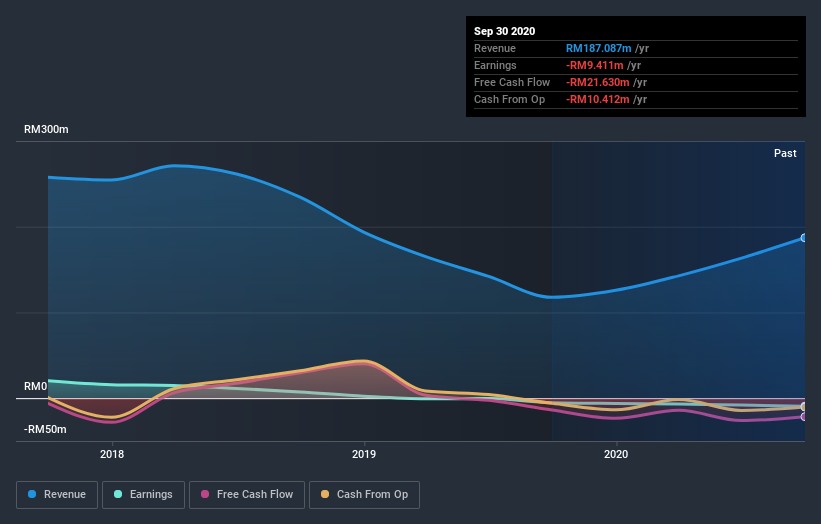Click the 2020 x-axis label
The image size is (821, 524).
pos(616,454)
